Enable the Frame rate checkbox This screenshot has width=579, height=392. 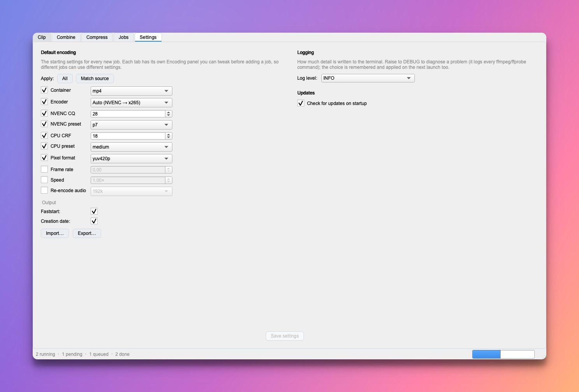(44, 169)
